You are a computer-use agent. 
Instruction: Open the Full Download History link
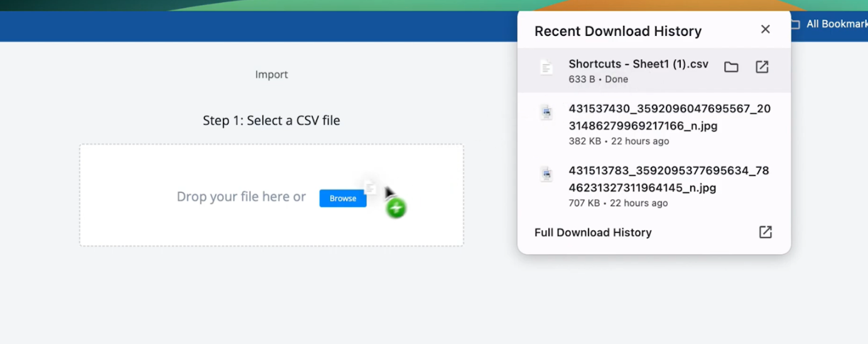[593, 233]
